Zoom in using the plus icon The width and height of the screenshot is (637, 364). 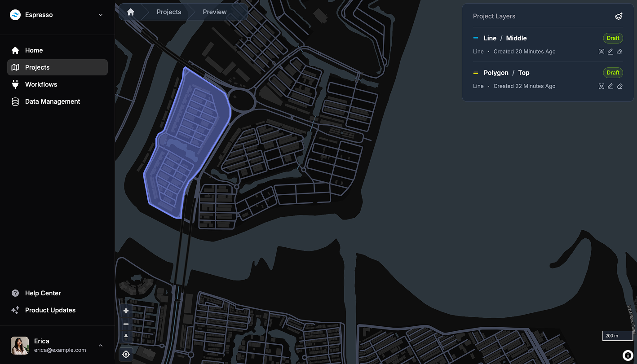pyautogui.click(x=126, y=311)
